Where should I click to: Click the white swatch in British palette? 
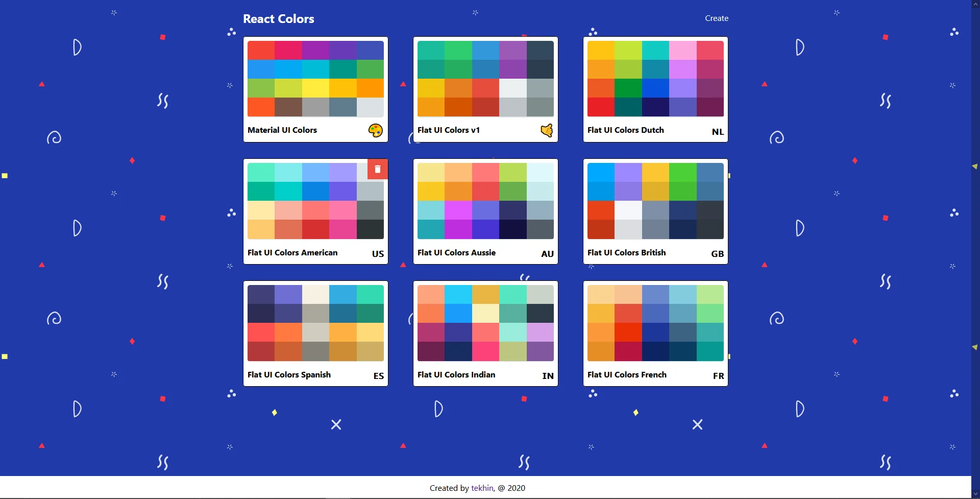[628, 210]
